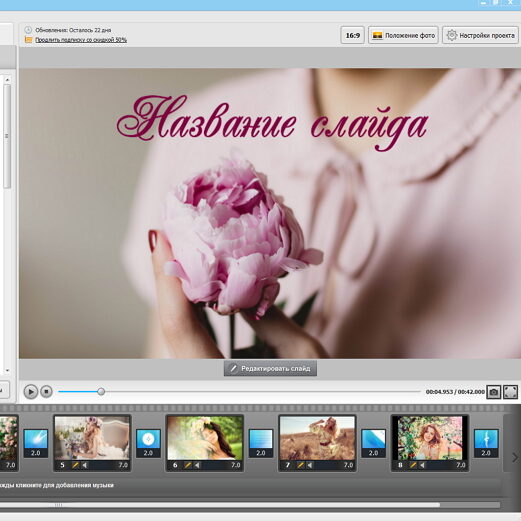
Task: Select the transition icon before slide 5
Action: coord(36,439)
